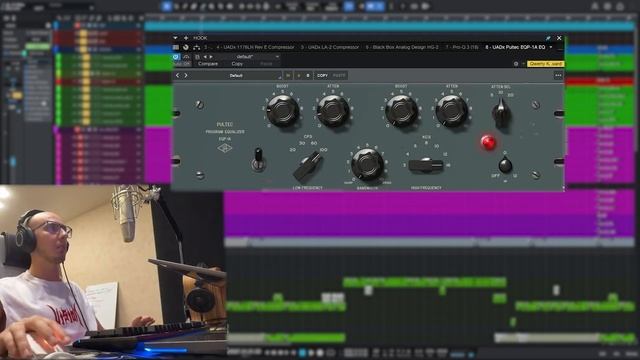This screenshot has height=360, width=640.
Task: Add an insert with the plus icon beside HOOK
Action: 186,38
